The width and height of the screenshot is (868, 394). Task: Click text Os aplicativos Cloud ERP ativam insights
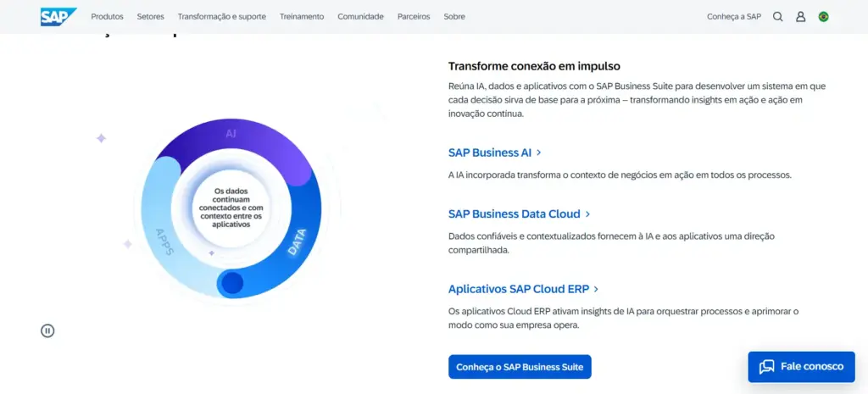623,319
